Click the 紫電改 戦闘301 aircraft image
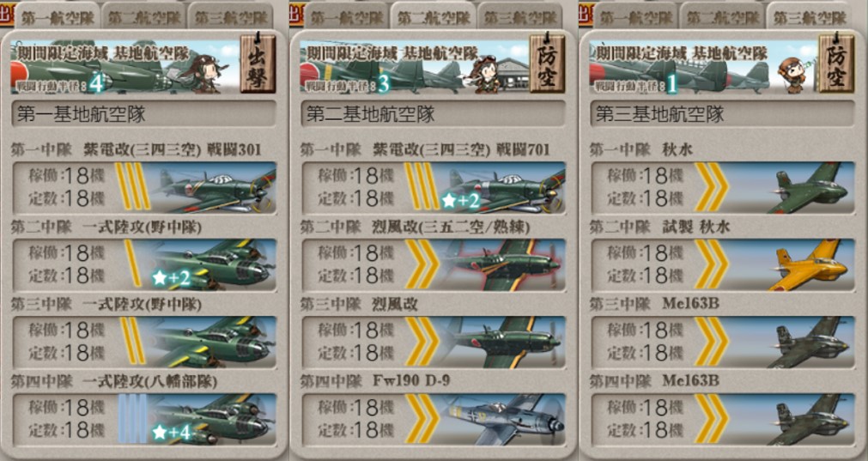 [215, 188]
